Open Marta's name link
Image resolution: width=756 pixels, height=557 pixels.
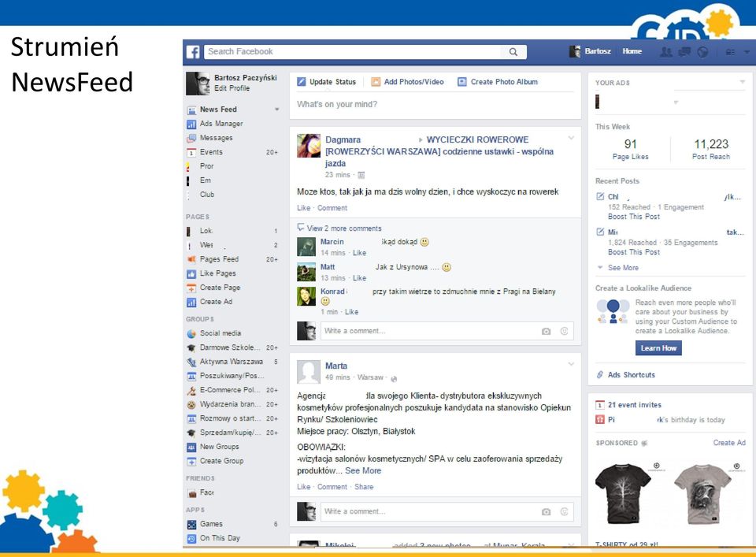point(336,366)
